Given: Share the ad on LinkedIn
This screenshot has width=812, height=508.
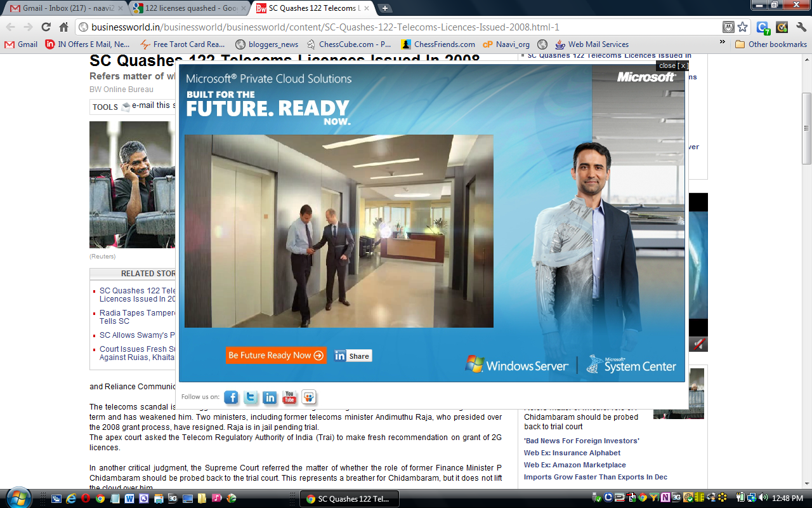Looking at the screenshot, I should (353, 356).
